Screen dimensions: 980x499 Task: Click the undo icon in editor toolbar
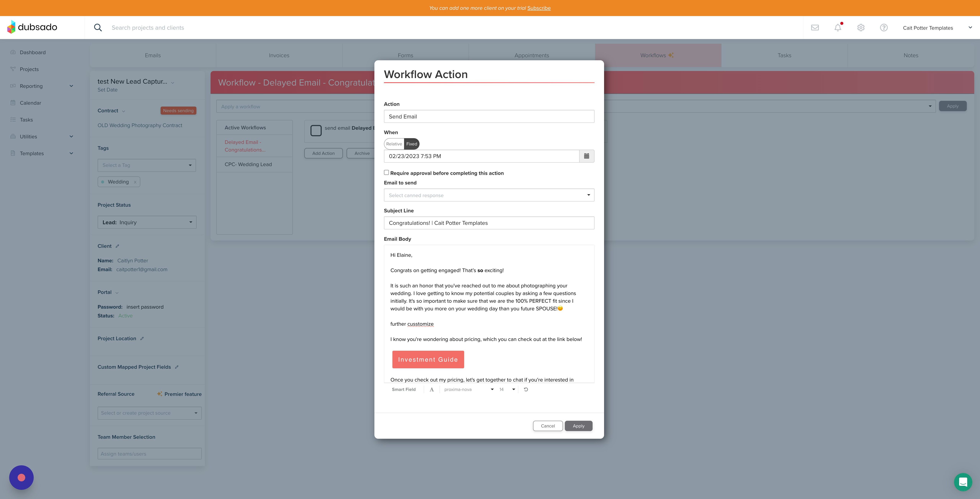[526, 390]
